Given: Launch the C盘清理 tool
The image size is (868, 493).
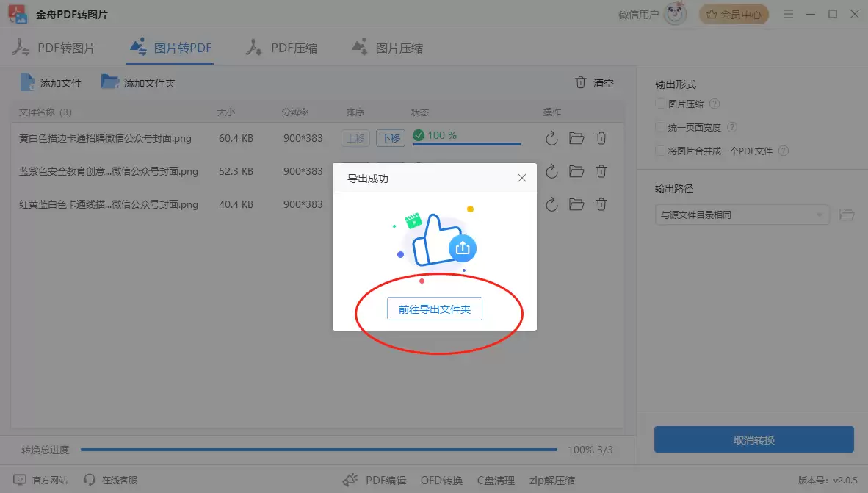Looking at the screenshot, I should tap(496, 480).
